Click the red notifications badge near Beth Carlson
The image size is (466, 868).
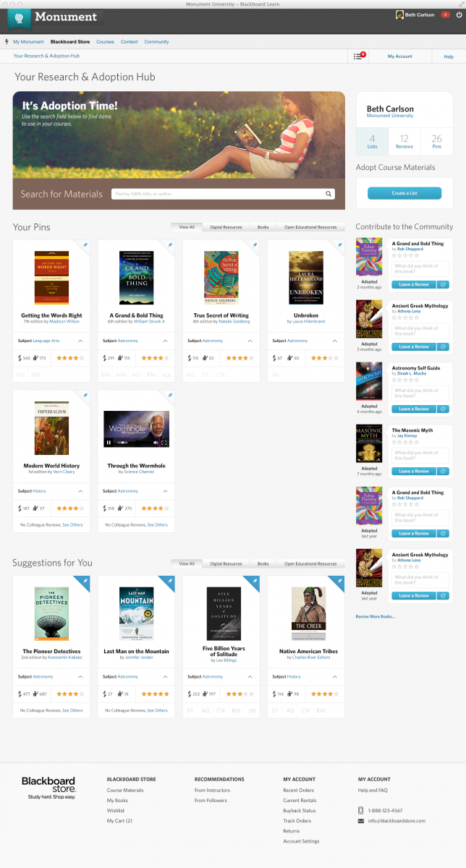(445, 15)
